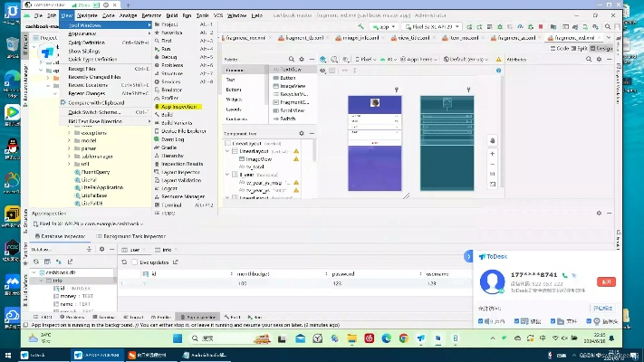This screenshot has width=644, height=362.
Task: Select Layout Inspector from the submenu
Action: tap(180, 172)
